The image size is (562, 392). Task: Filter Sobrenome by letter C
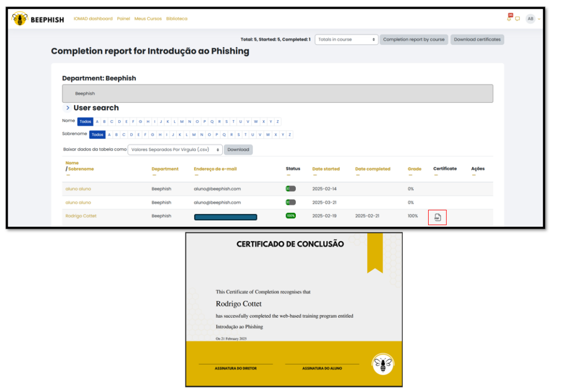(x=123, y=135)
